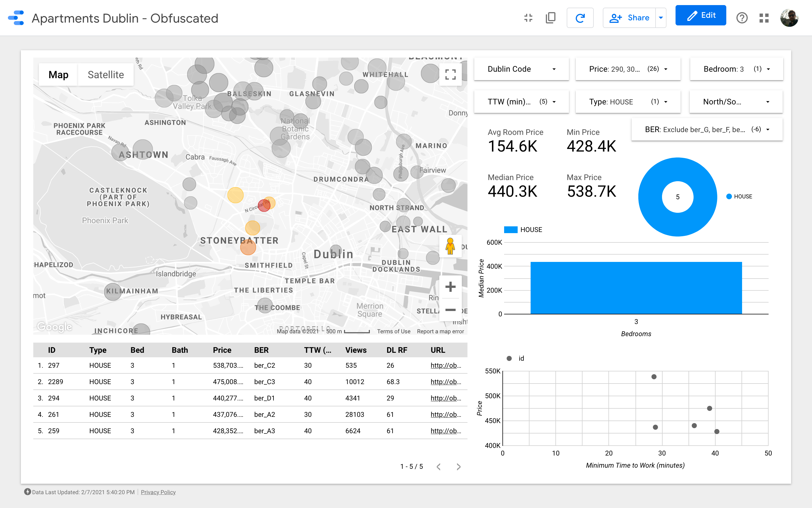The image size is (812, 508).
Task: Sort table by BER column header
Action: [x=261, y=350]
